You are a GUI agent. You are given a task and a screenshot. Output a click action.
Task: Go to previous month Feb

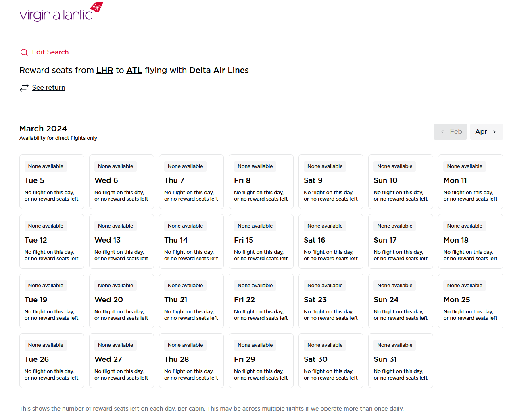[x=451, y=132]
